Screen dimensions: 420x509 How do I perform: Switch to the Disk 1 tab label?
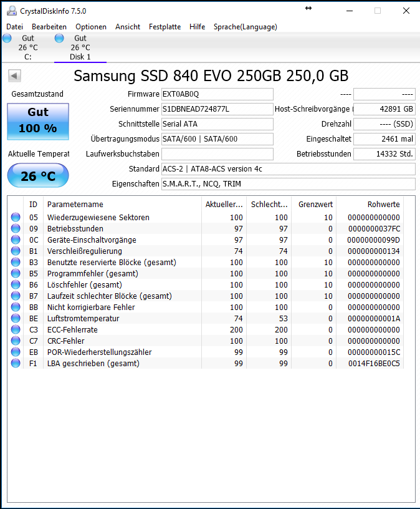80,57
